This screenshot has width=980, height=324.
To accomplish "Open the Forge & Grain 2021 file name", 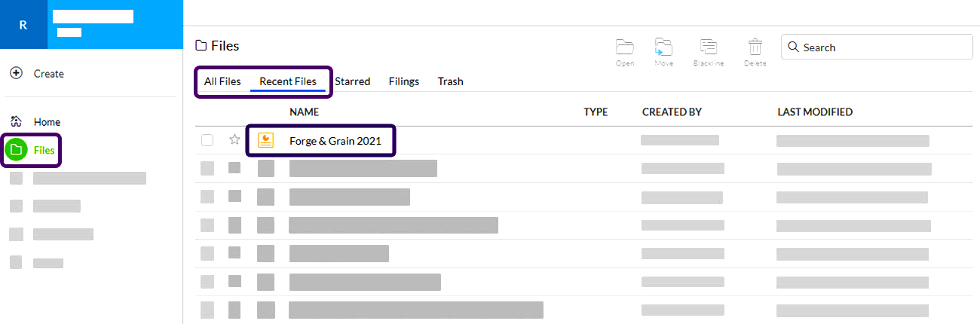I will 335,140.
